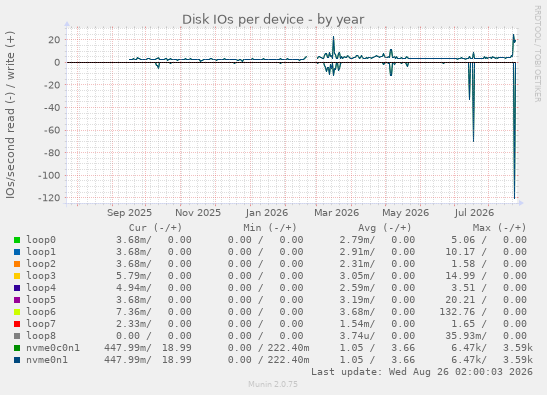This screenshot has height=395, width=547.
Task: Click loop7 average value 1.54m
Action: tap(357, 323)
